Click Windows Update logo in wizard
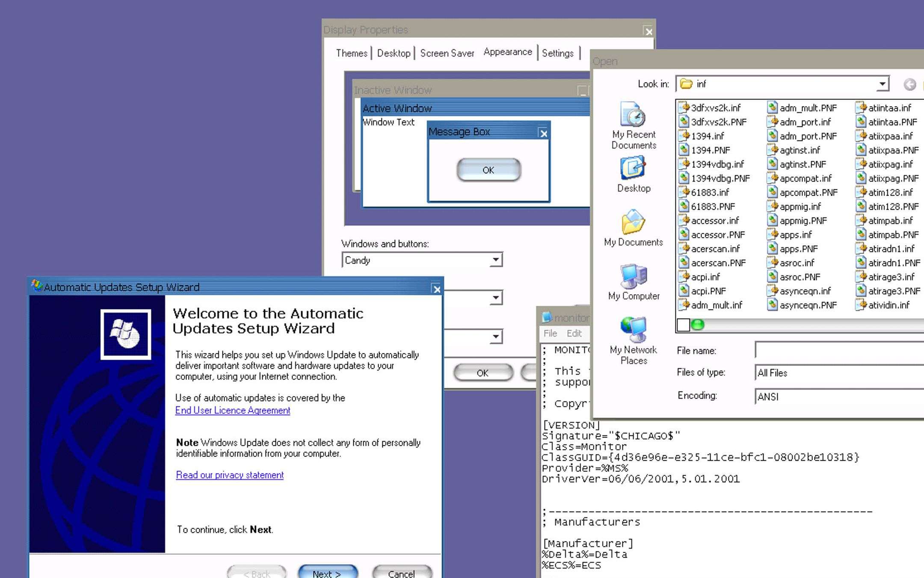The width and height of the screenshot is (924, 578). (x=125, y=334)
